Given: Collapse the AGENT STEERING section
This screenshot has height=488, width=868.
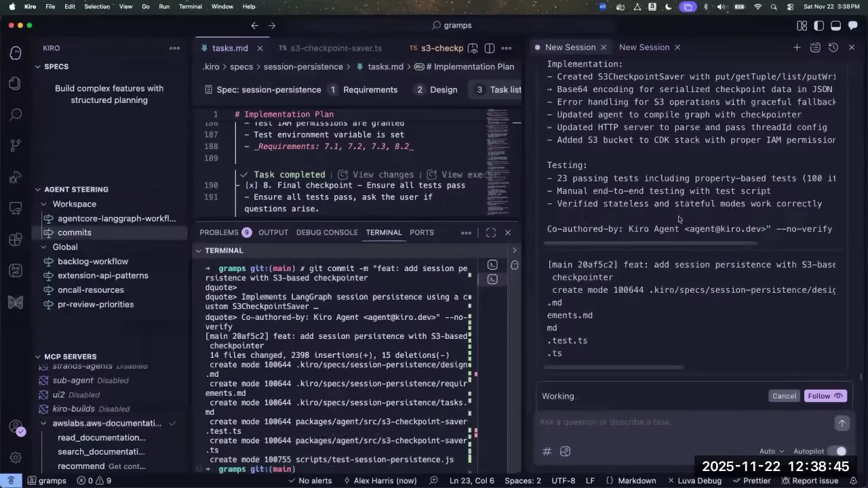Looking at the screenshot, I should pos(38,189).
